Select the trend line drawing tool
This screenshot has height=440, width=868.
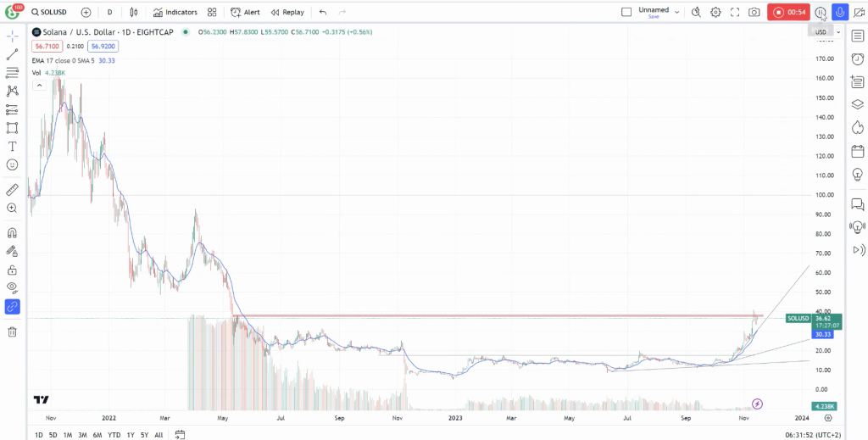(12, 54)
